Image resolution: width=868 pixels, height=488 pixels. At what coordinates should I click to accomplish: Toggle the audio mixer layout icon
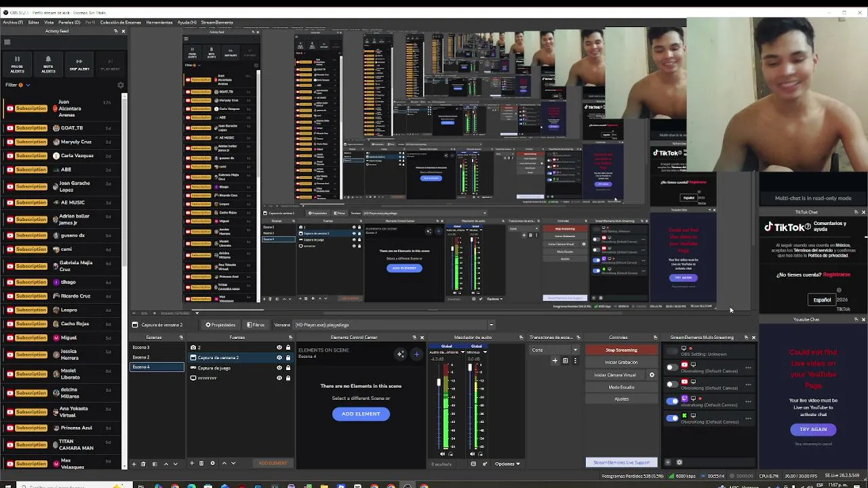[473, 464]
